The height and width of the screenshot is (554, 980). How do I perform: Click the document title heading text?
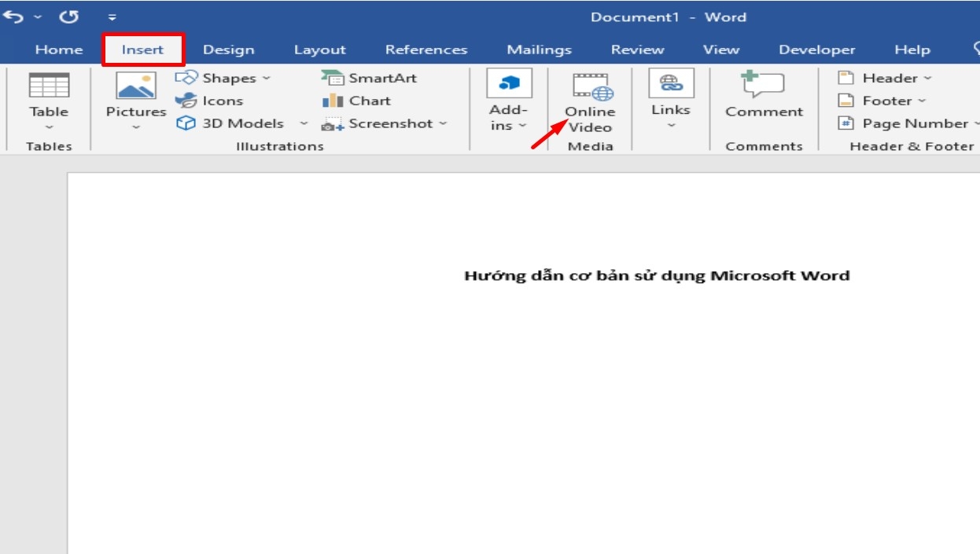tap(657, 276)
